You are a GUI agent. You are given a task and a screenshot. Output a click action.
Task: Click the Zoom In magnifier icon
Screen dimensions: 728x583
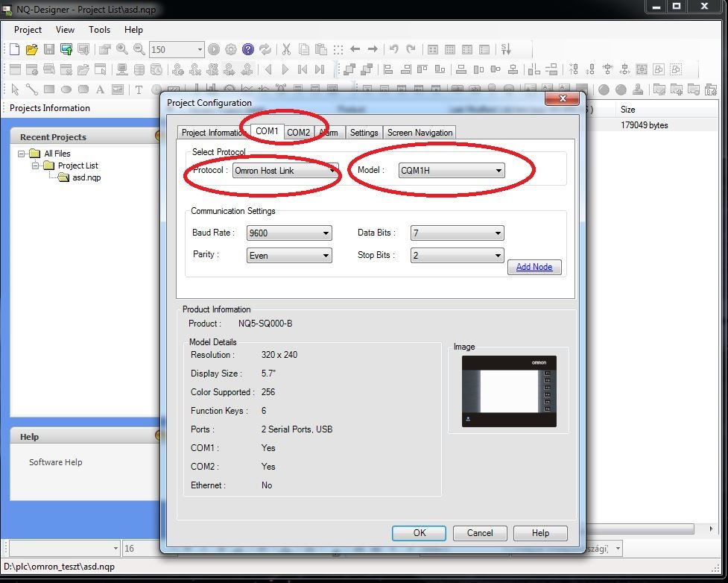(122, 49)
